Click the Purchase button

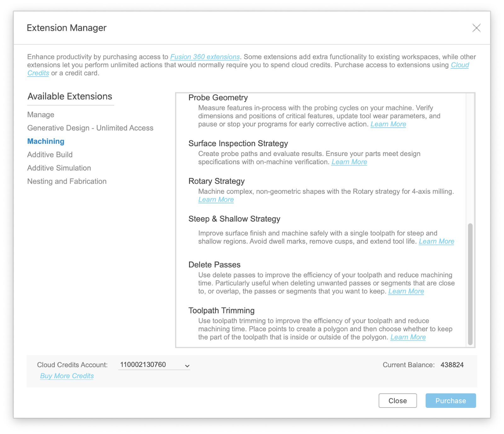click(450, 401)
